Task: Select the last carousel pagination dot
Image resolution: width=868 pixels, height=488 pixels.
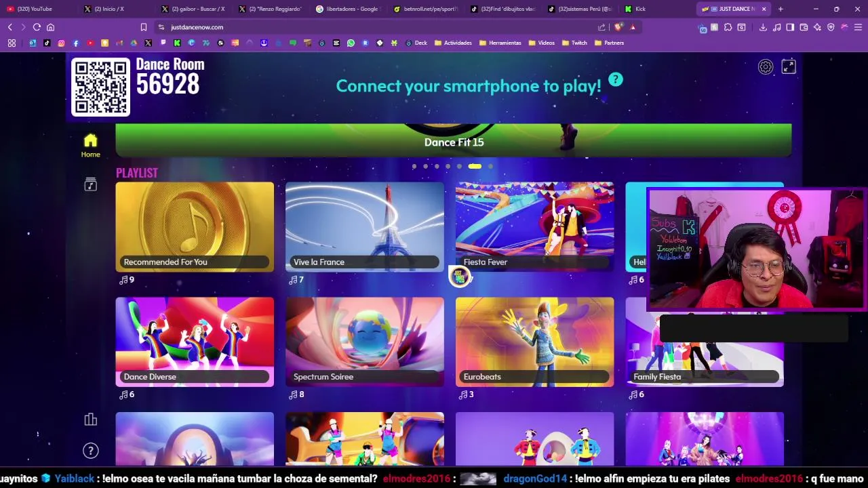Action: (490, 166)
